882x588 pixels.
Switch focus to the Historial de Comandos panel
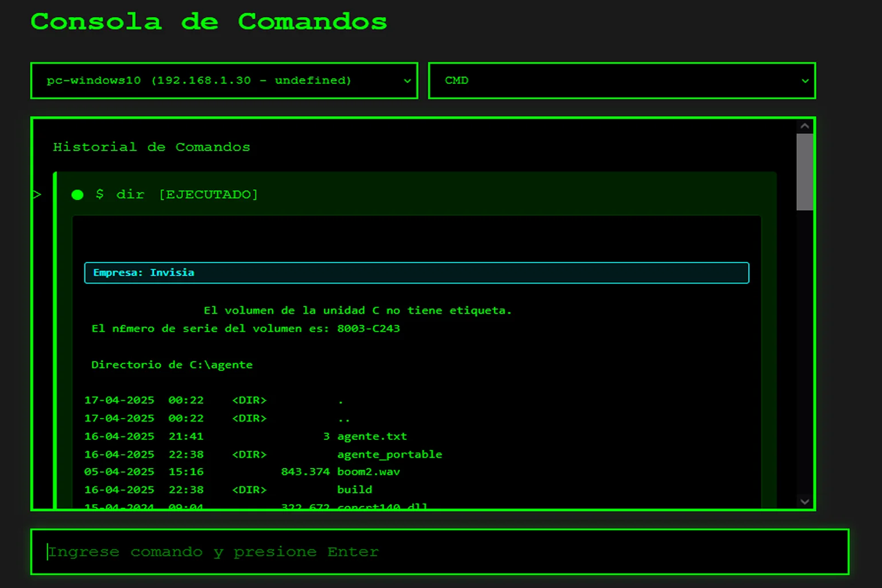pyautogui.click(x=152, y=147)
